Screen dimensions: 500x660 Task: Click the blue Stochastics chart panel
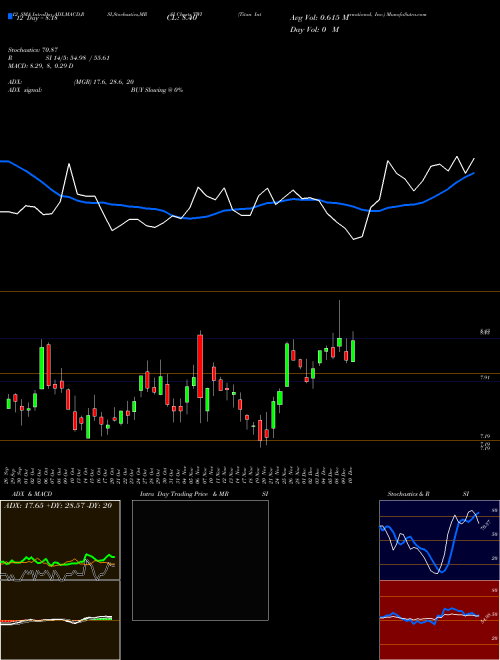(439, 540)
